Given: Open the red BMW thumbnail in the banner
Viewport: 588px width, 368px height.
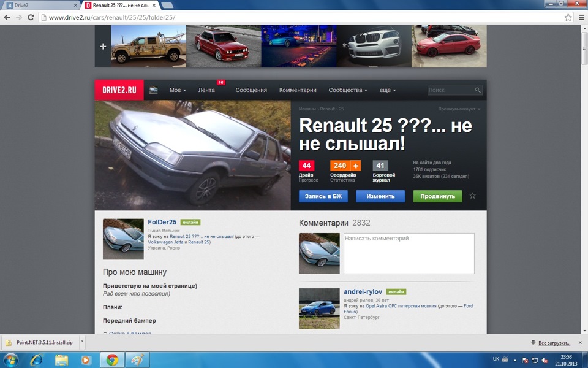Looking at the screenshot, I should [224, 46].
